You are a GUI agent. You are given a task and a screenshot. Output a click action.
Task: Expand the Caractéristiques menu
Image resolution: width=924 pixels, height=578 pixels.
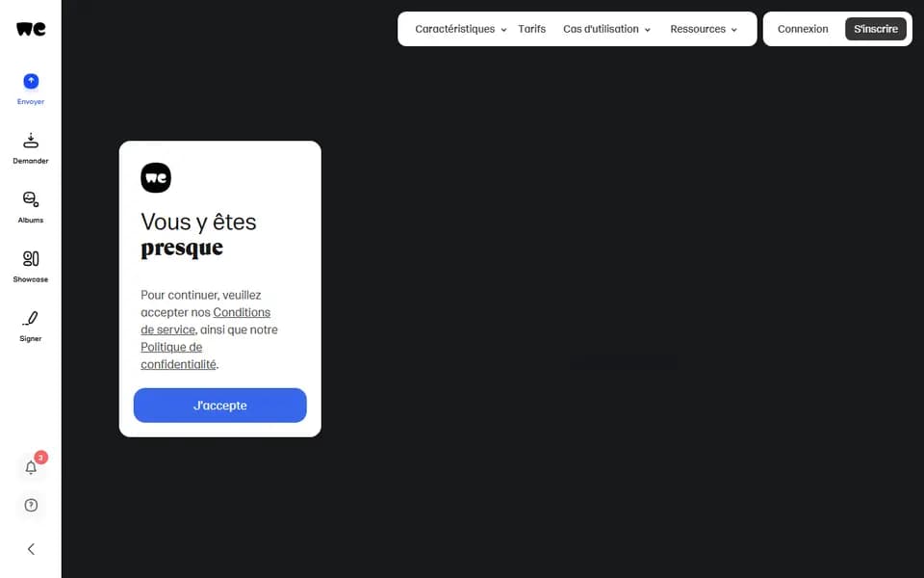tap(461, 29)
